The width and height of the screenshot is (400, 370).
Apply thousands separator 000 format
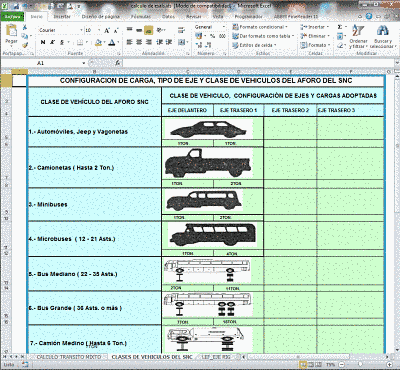(222, 36)
